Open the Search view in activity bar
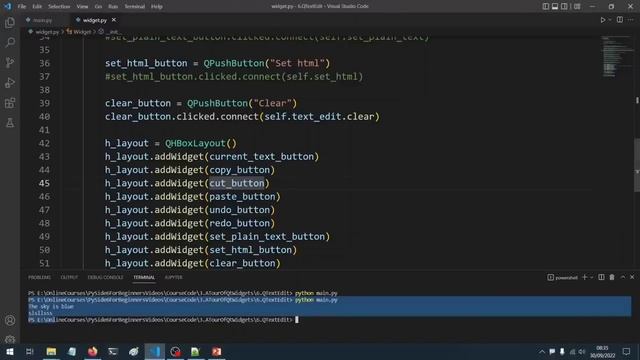The width and height of the screenshot is (640, 360). [x=10, y=42]
